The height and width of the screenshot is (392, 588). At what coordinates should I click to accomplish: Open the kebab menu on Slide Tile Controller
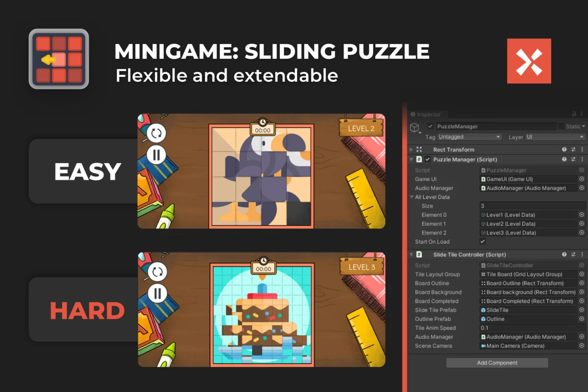[582, 254]
